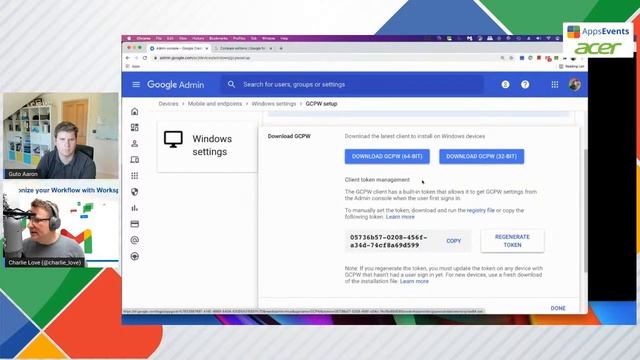Image resolution: width=640 pixels, height=360 pixels.
Task: Open the Bookmarks menu in the macOS bar
Action: click(218, 38)
